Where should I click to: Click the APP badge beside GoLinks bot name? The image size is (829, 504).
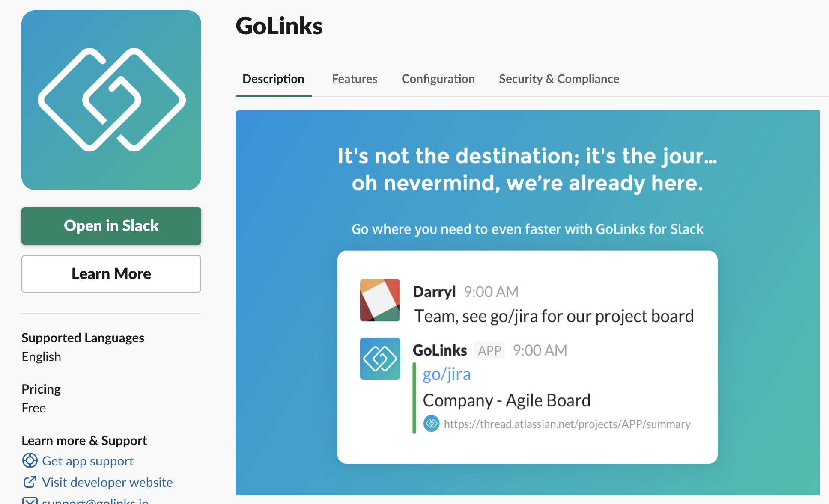click(x=489, y=350)
